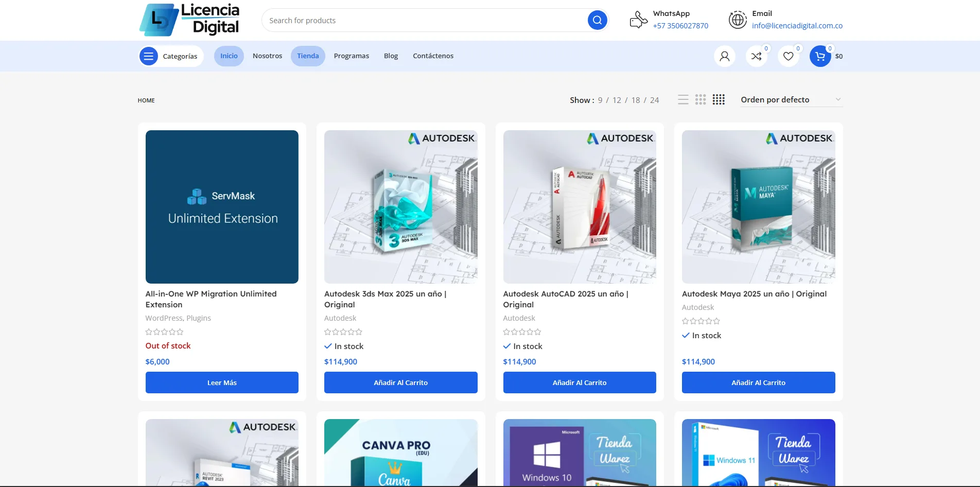Submit search with the magnifier icon

point(597,20)
